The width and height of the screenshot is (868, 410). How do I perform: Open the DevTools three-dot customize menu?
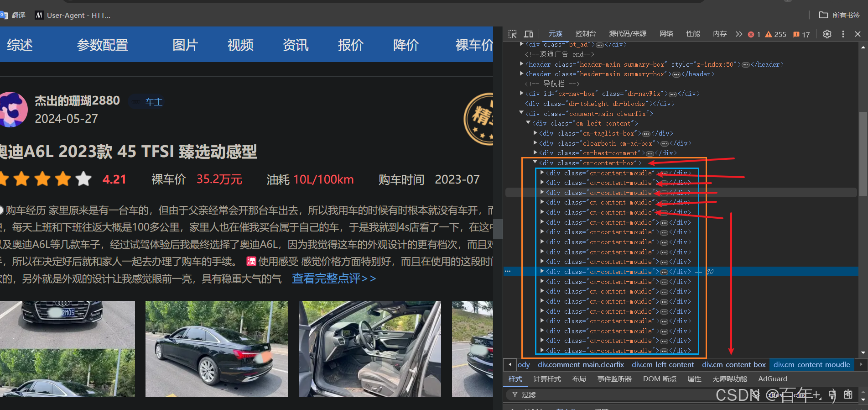click(x=843, y=34)
